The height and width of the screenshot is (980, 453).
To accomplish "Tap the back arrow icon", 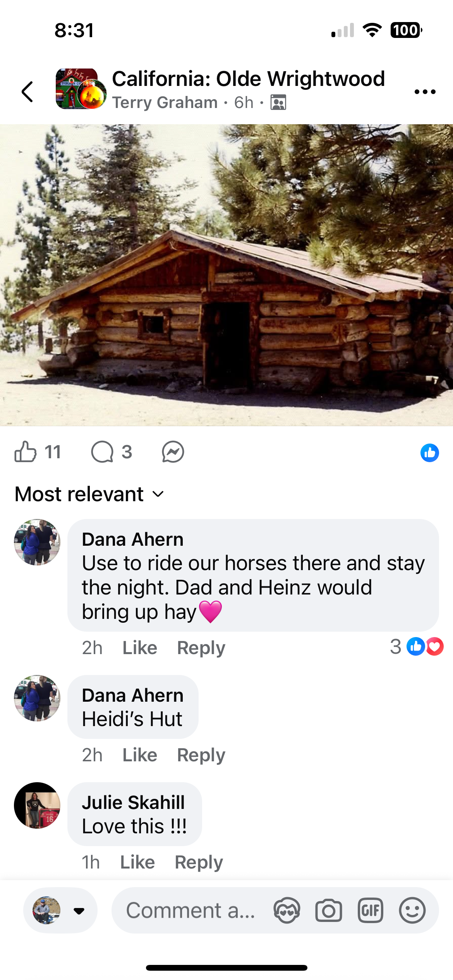I will click(x=27, y=92).
